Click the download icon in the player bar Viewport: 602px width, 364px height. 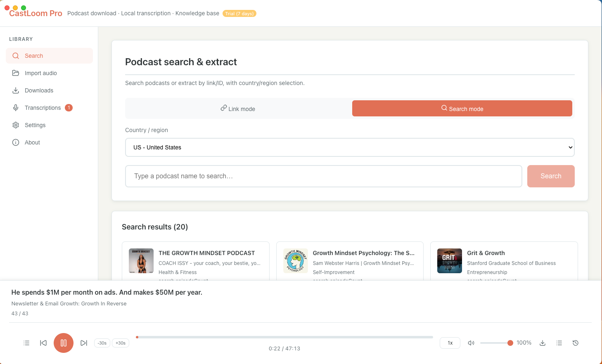pyautogui.click(x=543, y=343)
